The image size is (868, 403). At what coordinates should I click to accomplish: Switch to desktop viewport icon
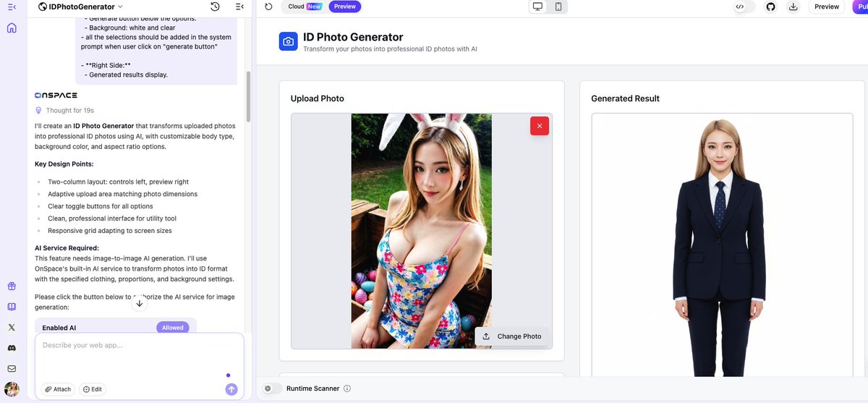click(x=537, y=7)
